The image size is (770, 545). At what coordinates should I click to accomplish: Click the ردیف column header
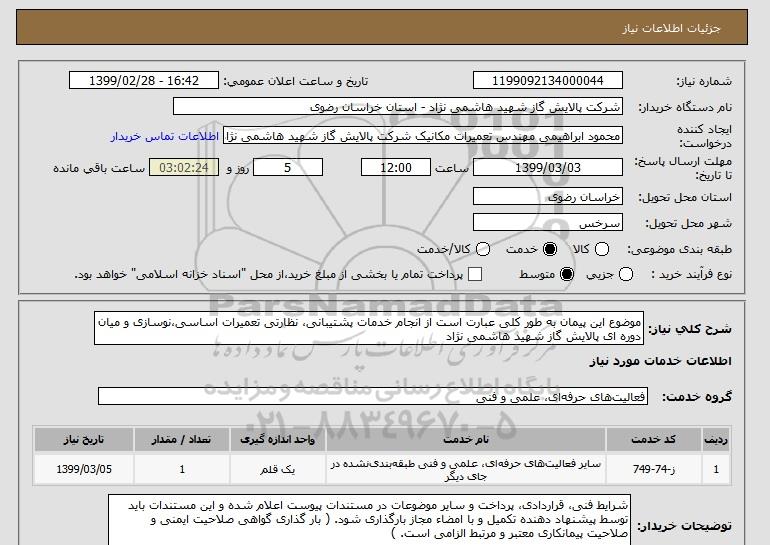click(x=716, y=439)
